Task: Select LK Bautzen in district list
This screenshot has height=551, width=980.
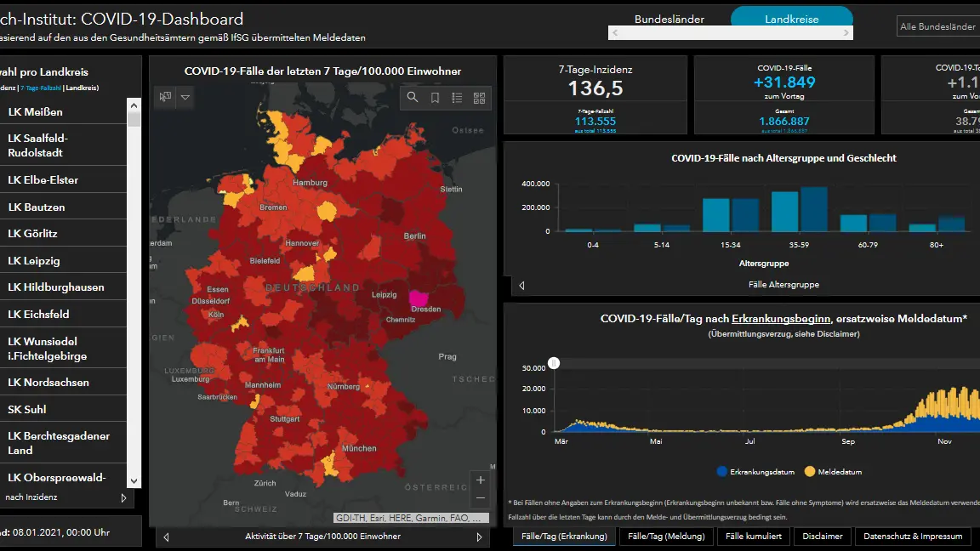Action: [x=37, y=207]
